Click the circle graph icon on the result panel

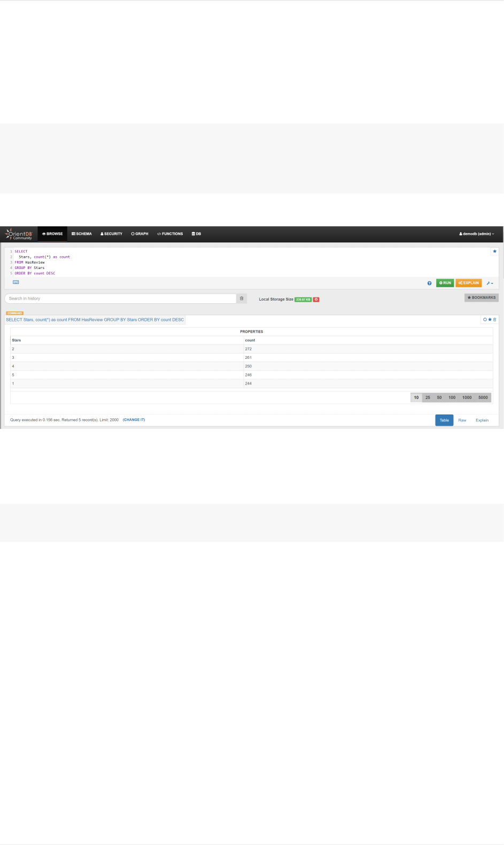click(485, 320)
